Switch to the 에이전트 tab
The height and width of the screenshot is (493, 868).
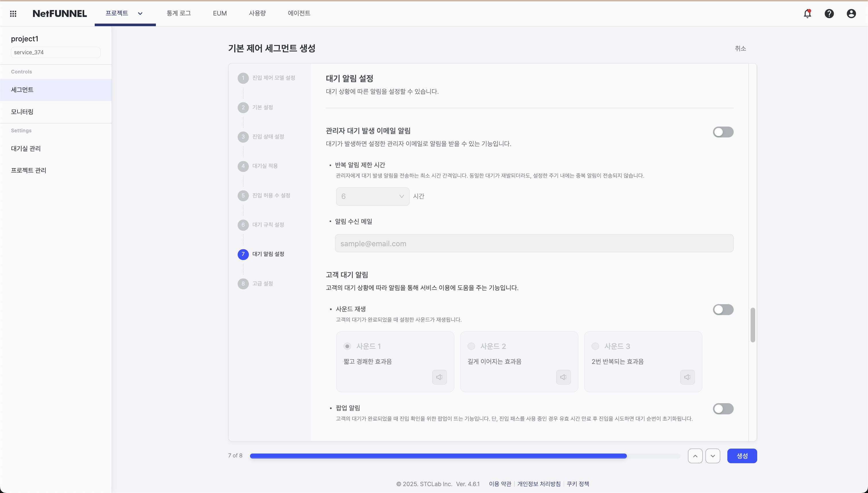[298, 13]
